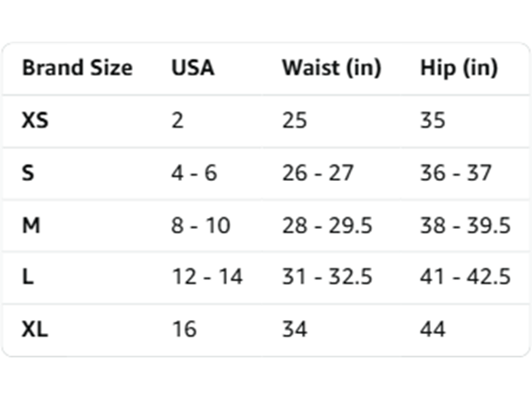
Task: Click waist value 31 - 32.5
Action: pyautogui.click(x=328, y=277)
